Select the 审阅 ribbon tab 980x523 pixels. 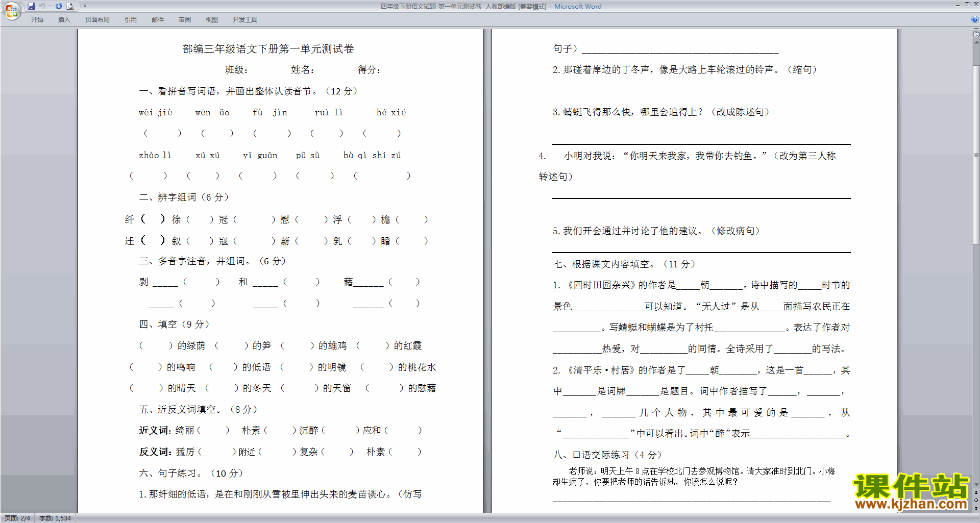[185, 19]
